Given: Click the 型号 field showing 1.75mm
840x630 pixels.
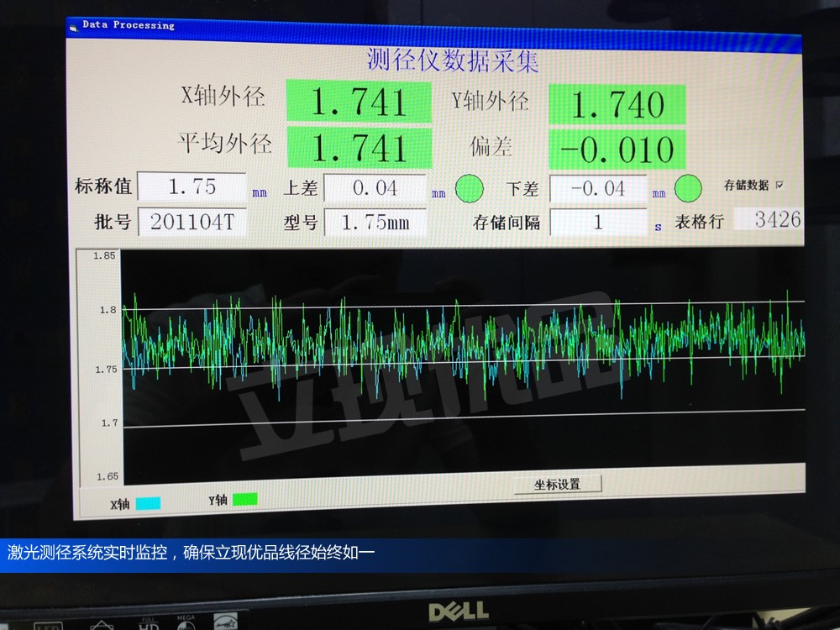Looking at the screenshot, I should (x=375, y=223).
